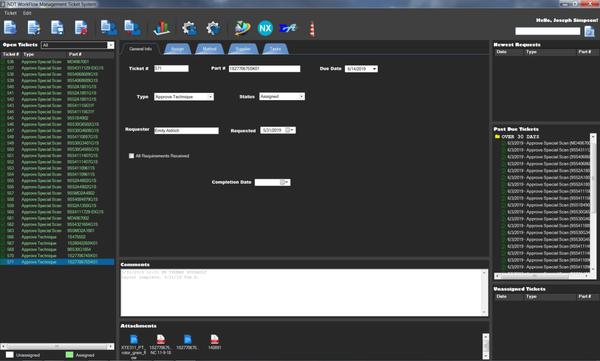Open the last red PDF attachment icon
The height and width of the screenshot is (361, 600).
(215, 339)
